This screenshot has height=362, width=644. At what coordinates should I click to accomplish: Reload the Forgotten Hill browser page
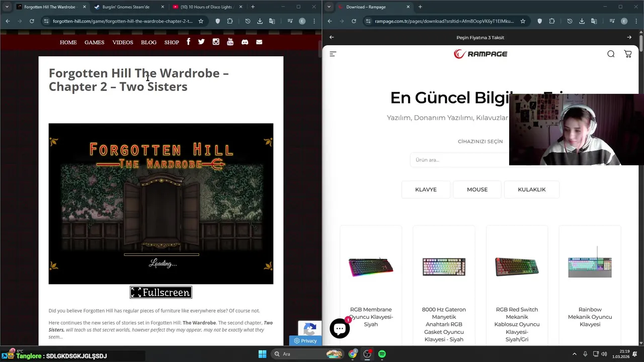coord(32,21)
